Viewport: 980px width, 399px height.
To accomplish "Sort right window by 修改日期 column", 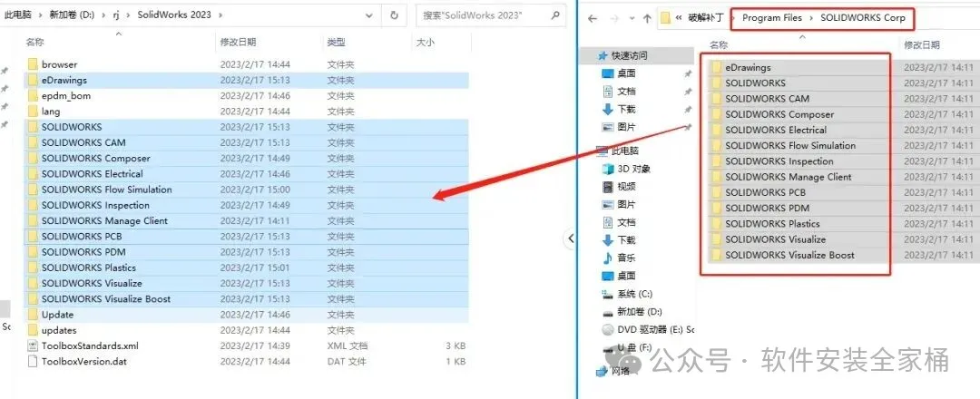I will (921, 45).
